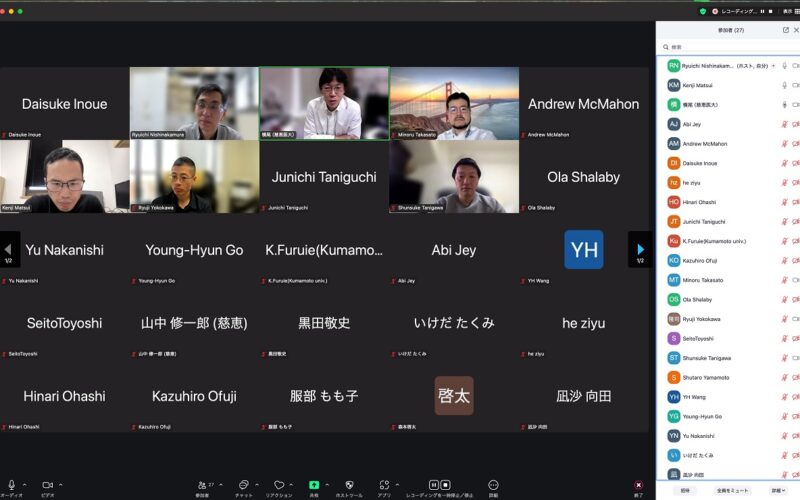Toggle the video camera button

tap(47, 485)
